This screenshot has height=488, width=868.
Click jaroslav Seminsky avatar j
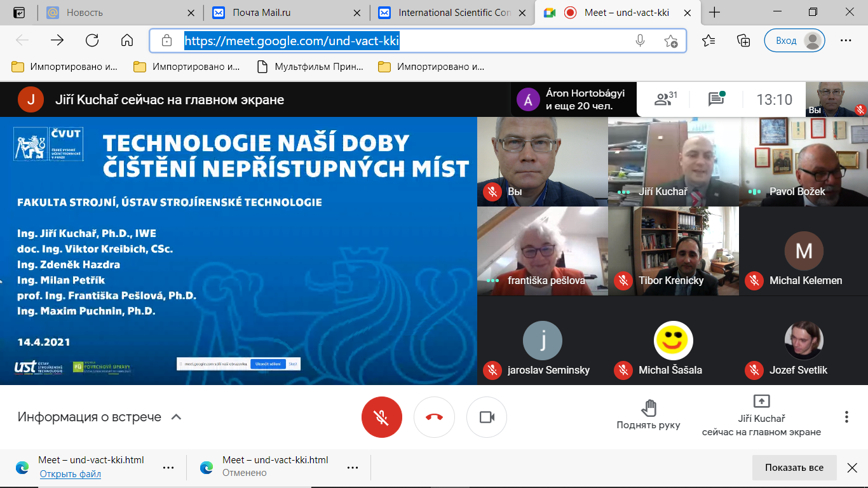(543, 341)
